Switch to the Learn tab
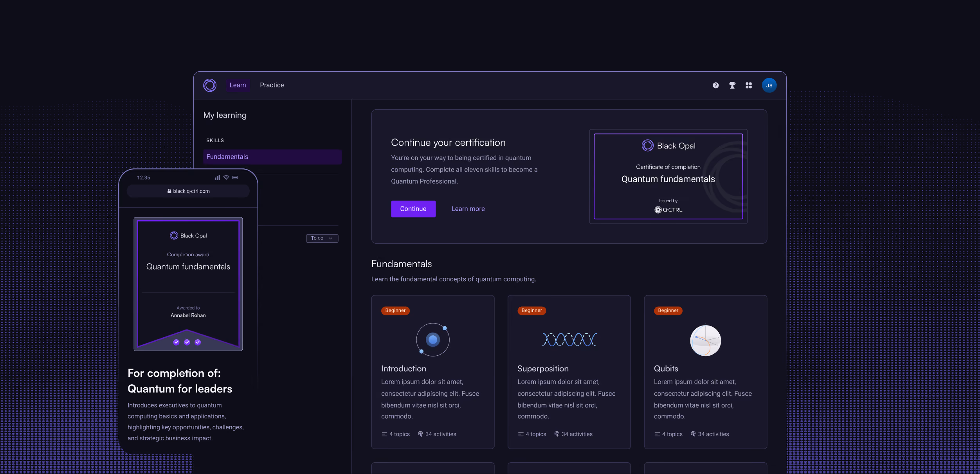Image resolution: width=980 pixels, height=474 pixels. [238, 85]
